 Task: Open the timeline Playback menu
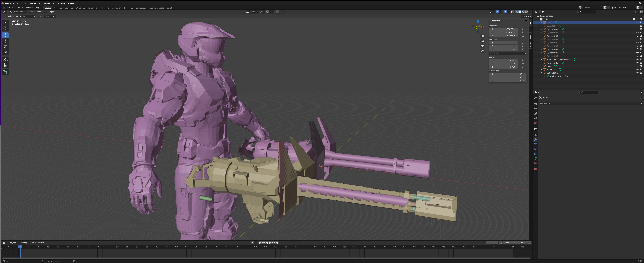coord(14,243)
